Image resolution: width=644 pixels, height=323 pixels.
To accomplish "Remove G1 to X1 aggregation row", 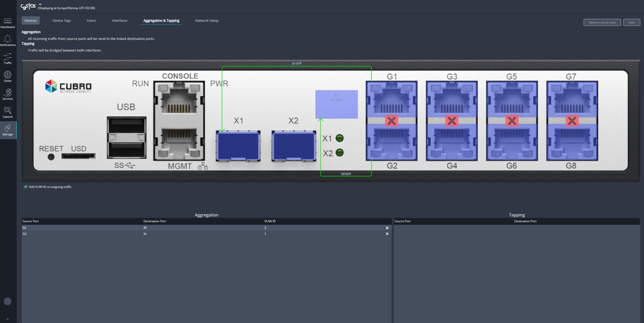I will click(x=387, y=228).
